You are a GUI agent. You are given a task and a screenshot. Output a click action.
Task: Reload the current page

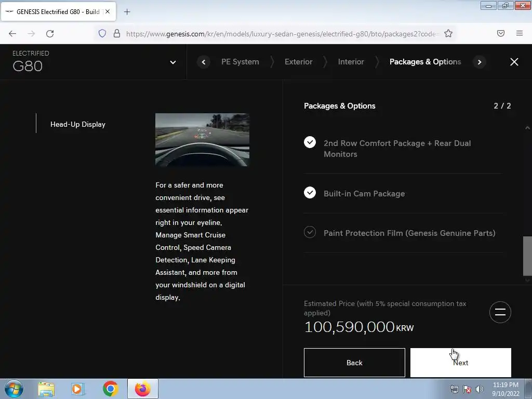click(50, 34)
